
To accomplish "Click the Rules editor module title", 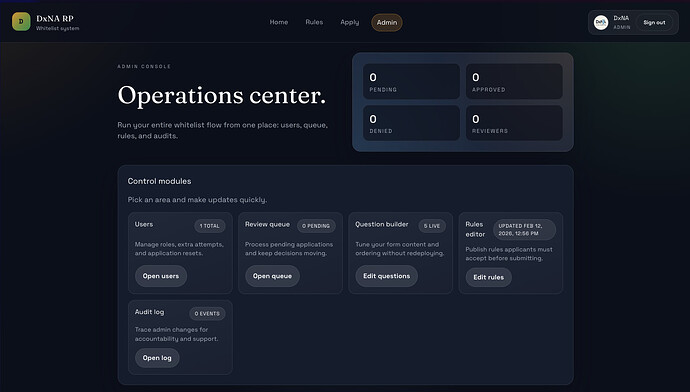I will 475,229.
